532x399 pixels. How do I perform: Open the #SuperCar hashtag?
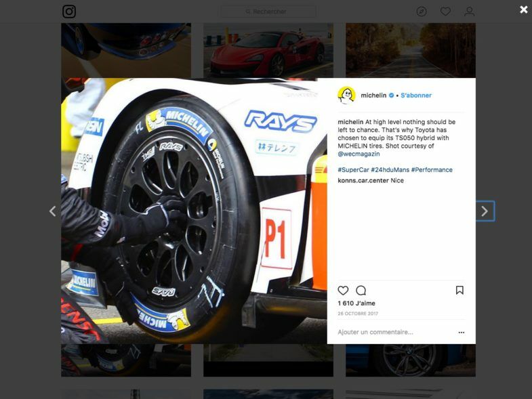click(x=353, y=170)
